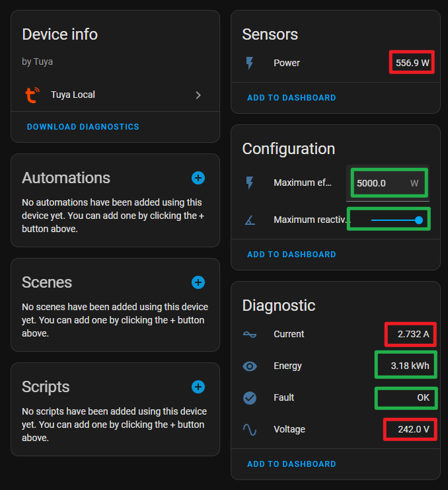Open the Power sensor 556.9 W value
The image size is (448, 490).
pos(412,63)
